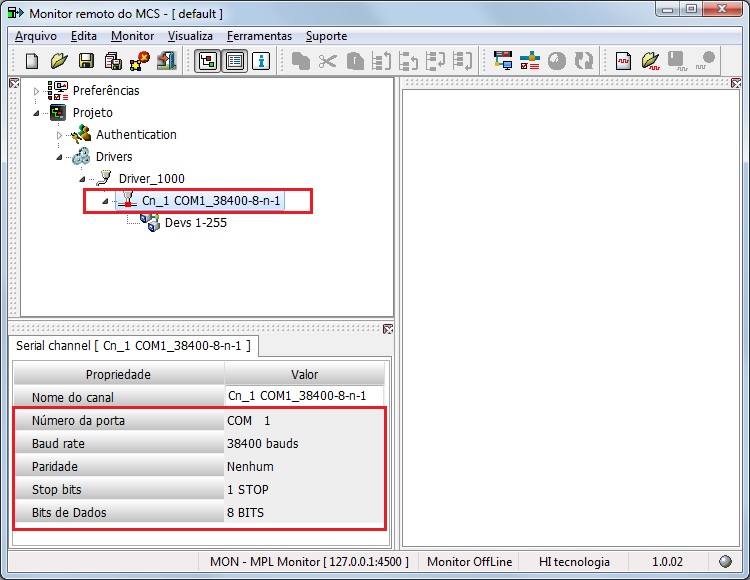Collapse the Drivers tree node
The image size is (750, 580).
pyautogui.click(x=59, y=157)
